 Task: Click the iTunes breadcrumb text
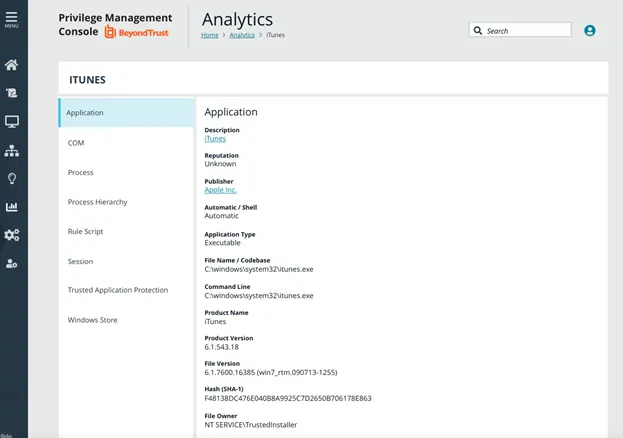tap(275, 35)
